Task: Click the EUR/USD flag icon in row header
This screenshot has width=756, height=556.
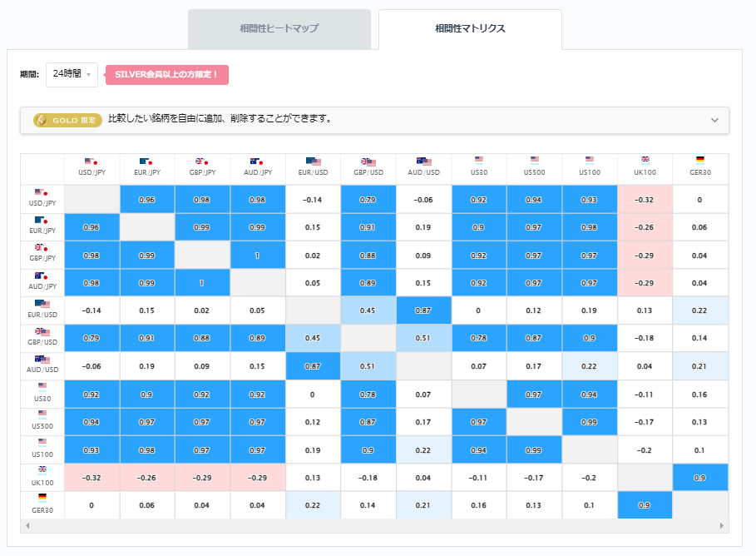Action: click(42, 304)
